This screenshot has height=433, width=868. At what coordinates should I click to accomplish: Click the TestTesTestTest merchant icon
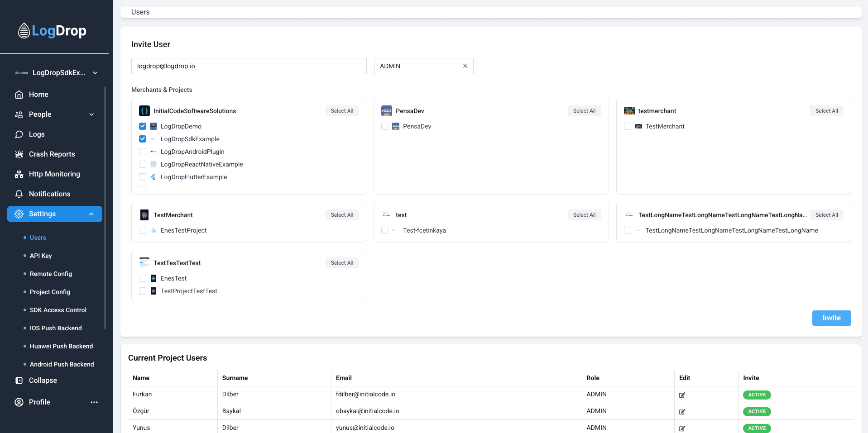pos(144,262)
